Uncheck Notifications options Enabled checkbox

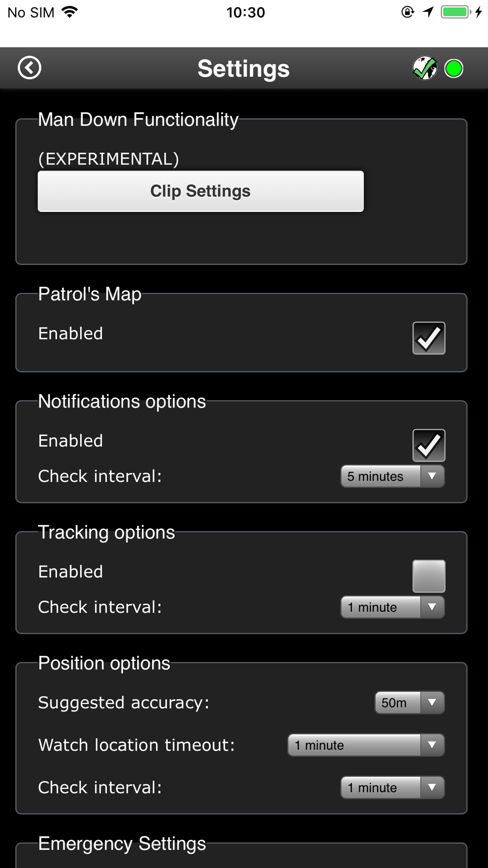428,445
